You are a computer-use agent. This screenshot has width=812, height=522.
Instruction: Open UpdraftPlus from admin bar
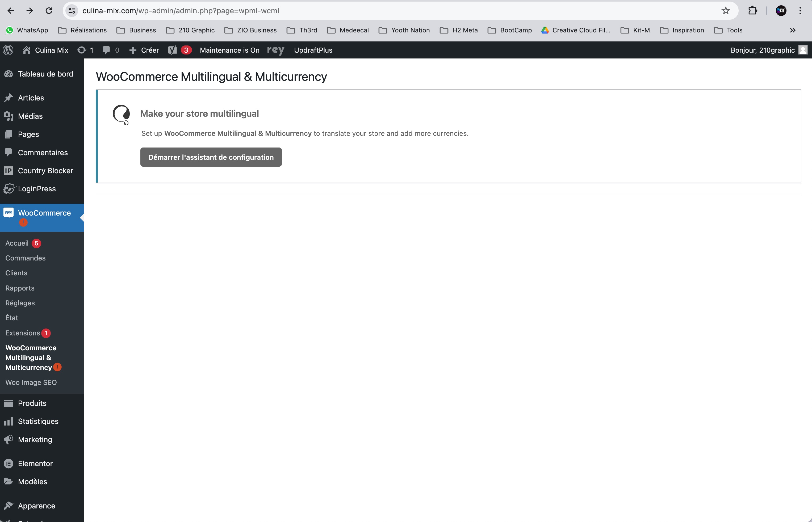tap(313, 50)
